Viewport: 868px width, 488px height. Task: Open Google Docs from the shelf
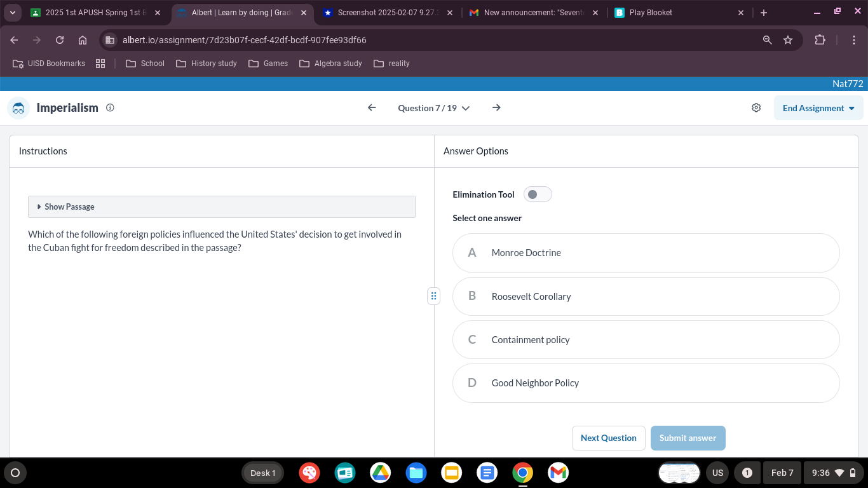click(x=487, y=473)
